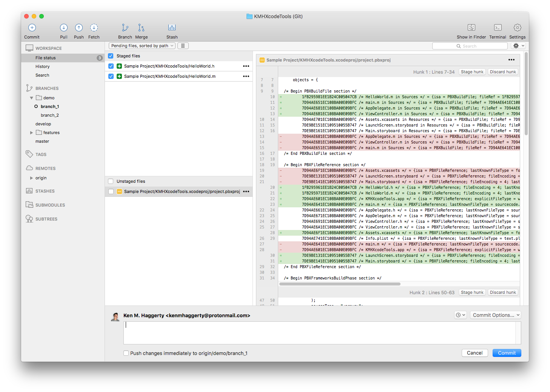Open the Branch tool
This screenshot has width=550, height=392.
[x=125, y=28]
